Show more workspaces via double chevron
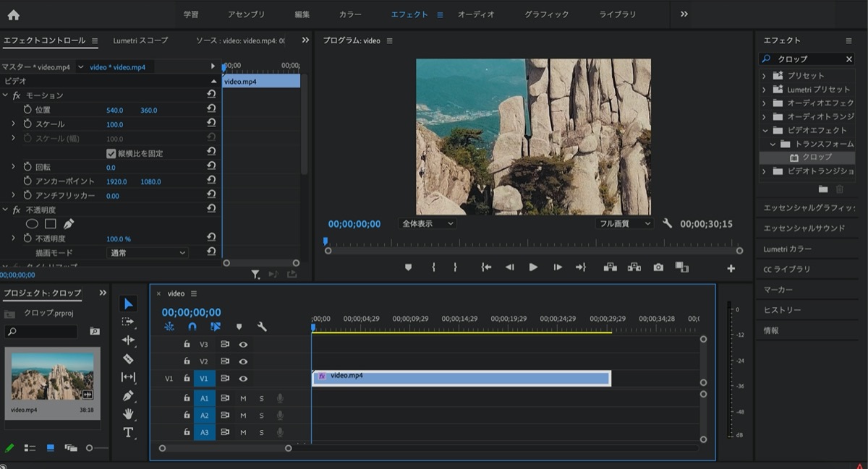868x469 pixels. (684, 14)
